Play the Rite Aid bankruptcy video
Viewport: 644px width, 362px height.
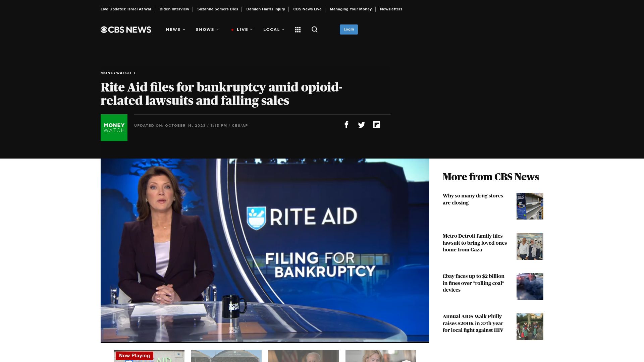[x=265, y=250]
